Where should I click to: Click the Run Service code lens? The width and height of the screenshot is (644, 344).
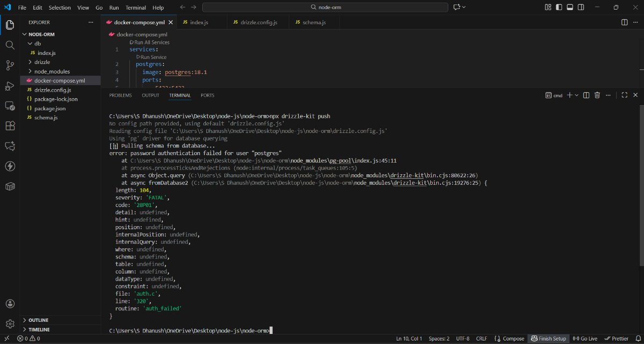tap(151, 57)
